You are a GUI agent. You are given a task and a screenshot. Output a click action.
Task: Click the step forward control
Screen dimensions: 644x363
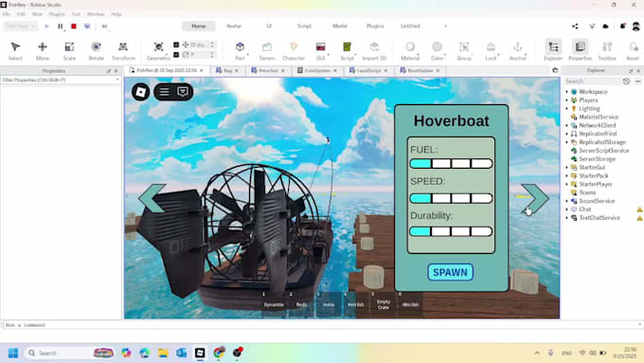click(x=104, y=27)
